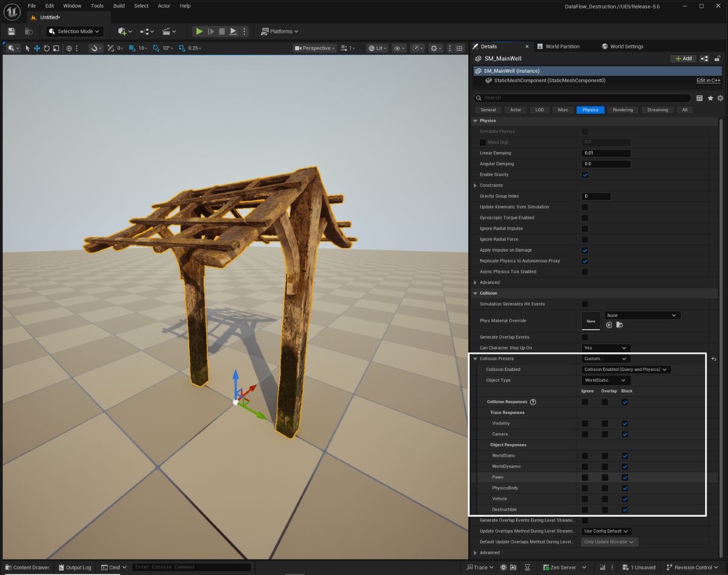Toggle the Enable Gravity checkbox
Viewport: 728px width, 575px height.
[x=585, y=175]
